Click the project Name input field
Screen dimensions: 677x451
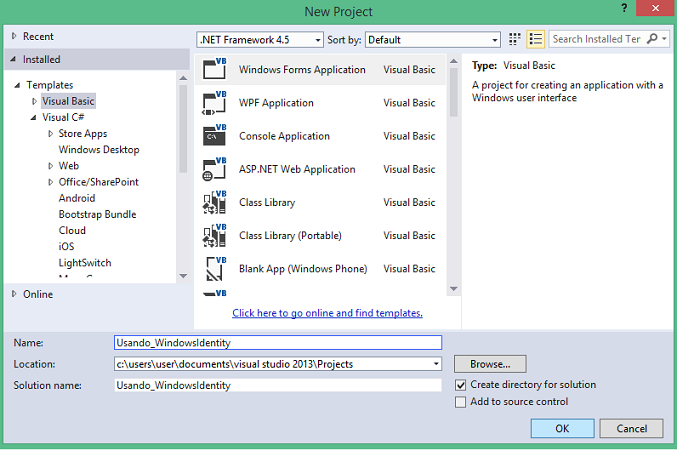[278, 343]
